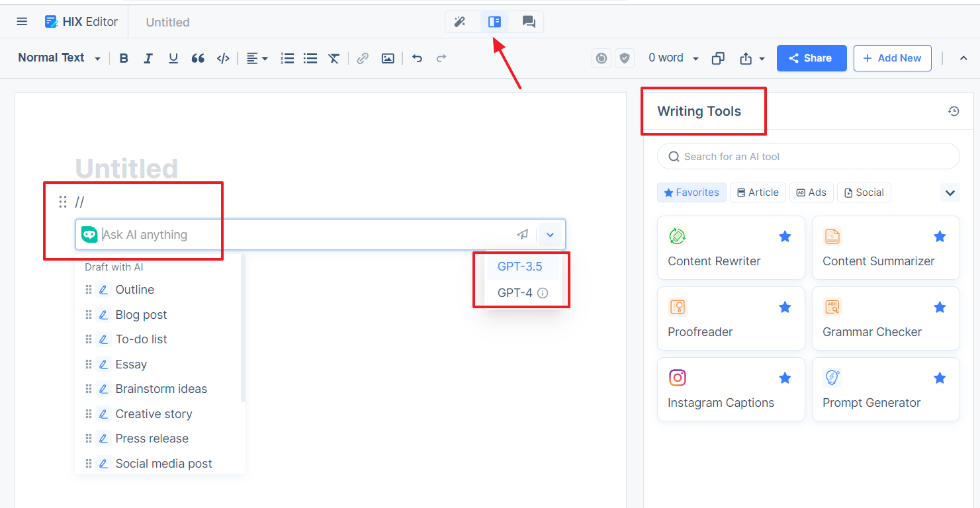Unfavorite the Content Rewriter star

[x=785, y=236]
